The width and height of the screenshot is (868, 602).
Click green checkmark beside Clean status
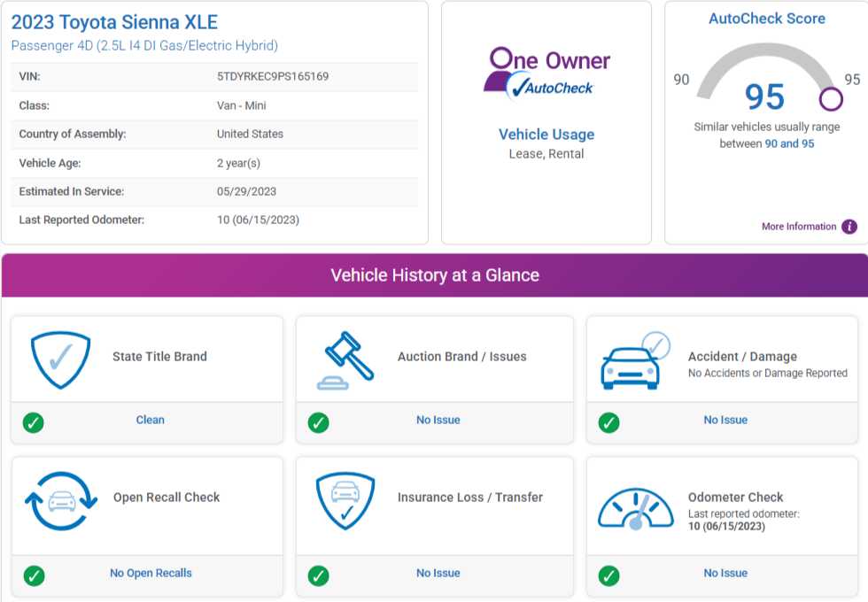[x=34, y=423]
